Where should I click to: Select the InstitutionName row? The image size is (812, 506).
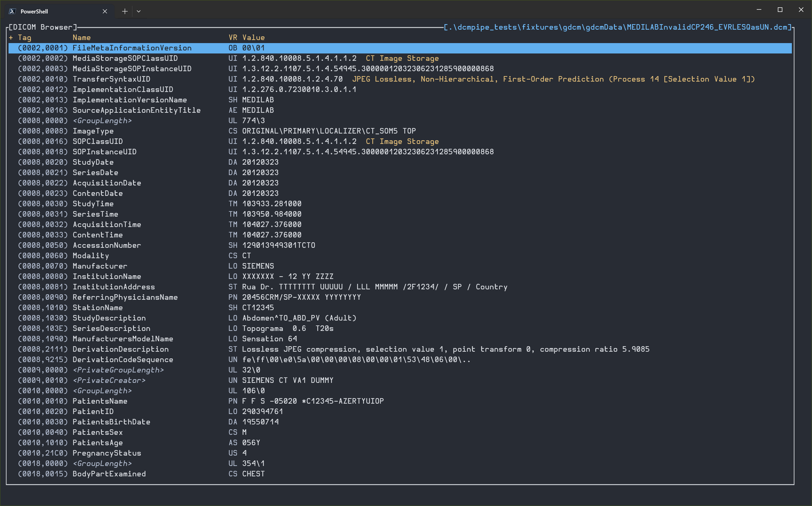(x=400, y=276)
